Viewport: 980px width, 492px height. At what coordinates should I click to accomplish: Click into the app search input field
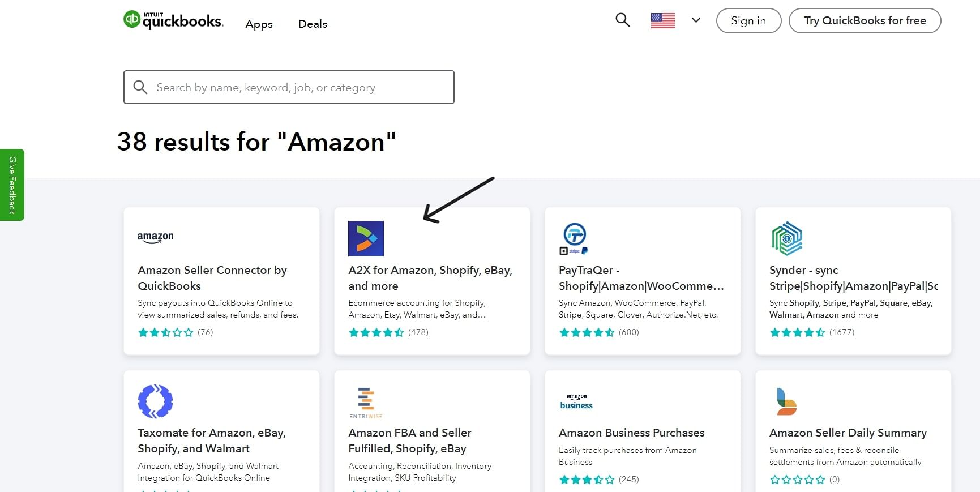click(289, 87)
